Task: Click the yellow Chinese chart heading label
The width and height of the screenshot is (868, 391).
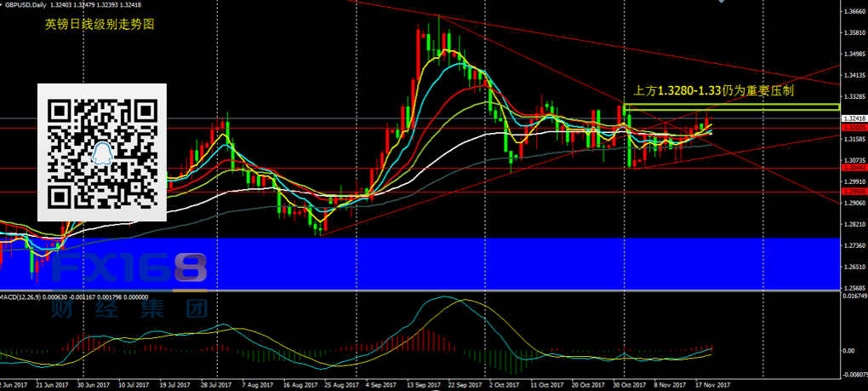Action: tap(100, 26)
